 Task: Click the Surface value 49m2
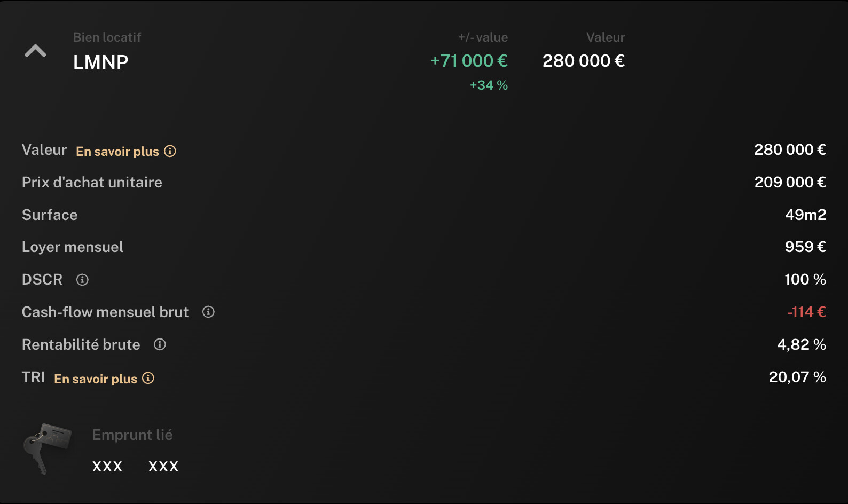point(806,215)
